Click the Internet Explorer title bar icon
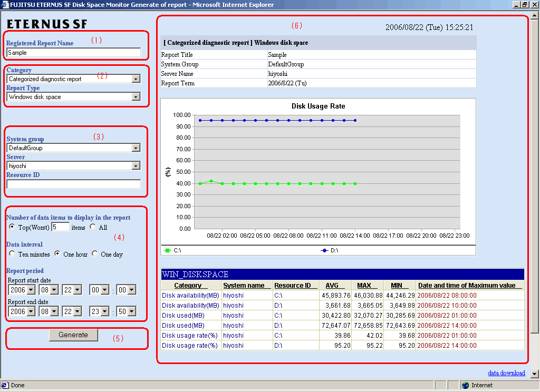The height and width of the screenshot is (392, 540). point(4,4)
